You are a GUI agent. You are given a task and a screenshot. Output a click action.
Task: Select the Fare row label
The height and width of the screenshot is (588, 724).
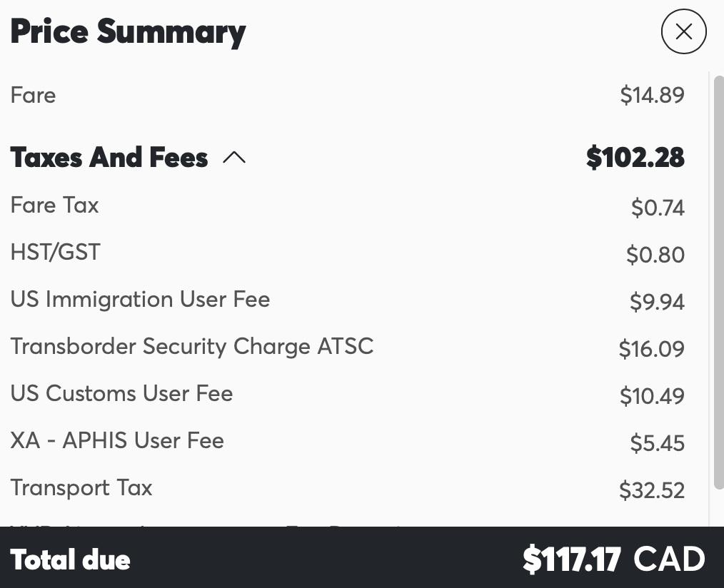click(x=33, y=95)
